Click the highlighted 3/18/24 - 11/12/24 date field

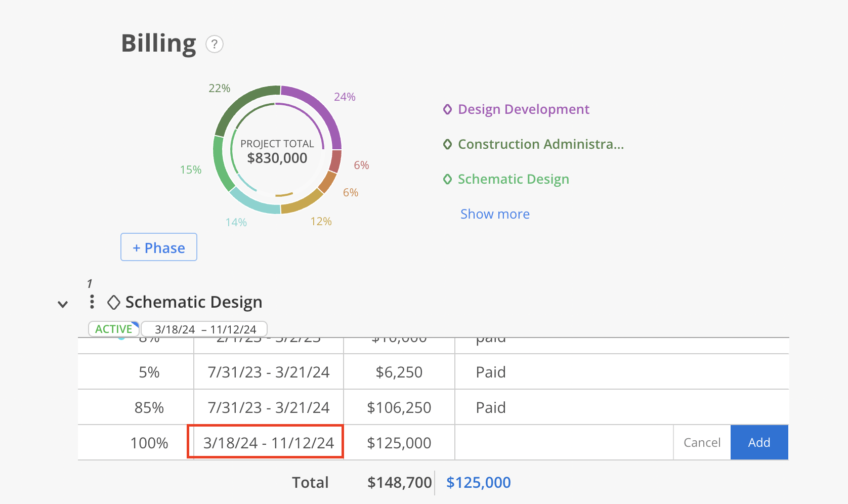point(268,442)
